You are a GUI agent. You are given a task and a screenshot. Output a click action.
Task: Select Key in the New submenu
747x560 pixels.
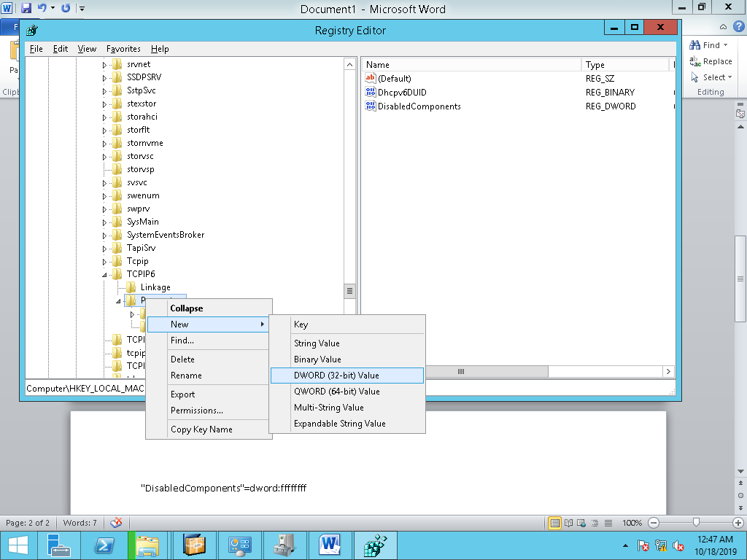(347, 324)
